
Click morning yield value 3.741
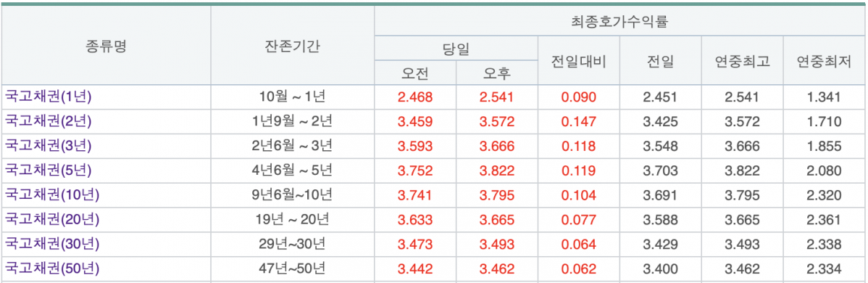[415, 195]
